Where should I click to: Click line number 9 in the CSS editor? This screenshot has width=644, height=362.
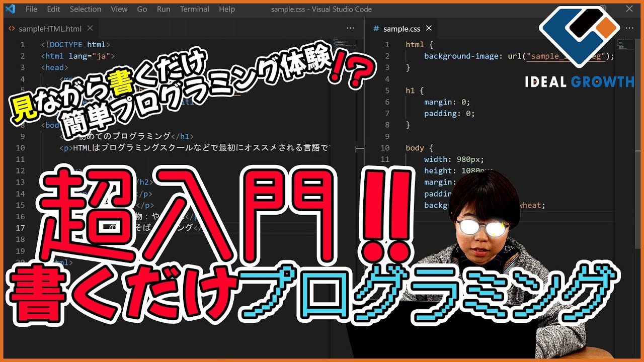pos(386,136)
